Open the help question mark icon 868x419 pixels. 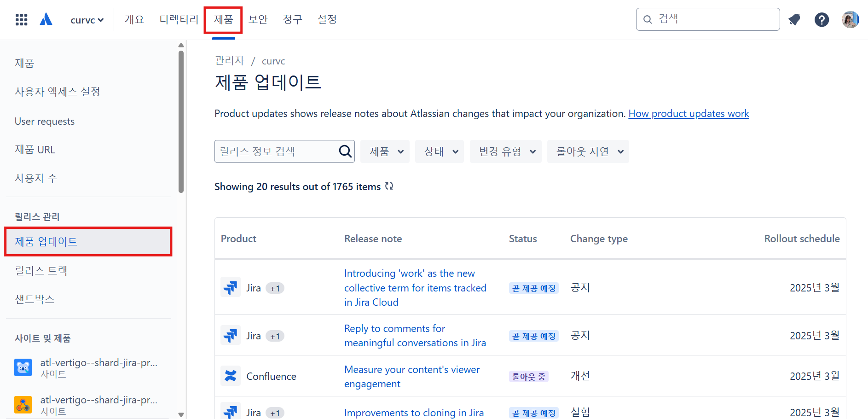822,20
